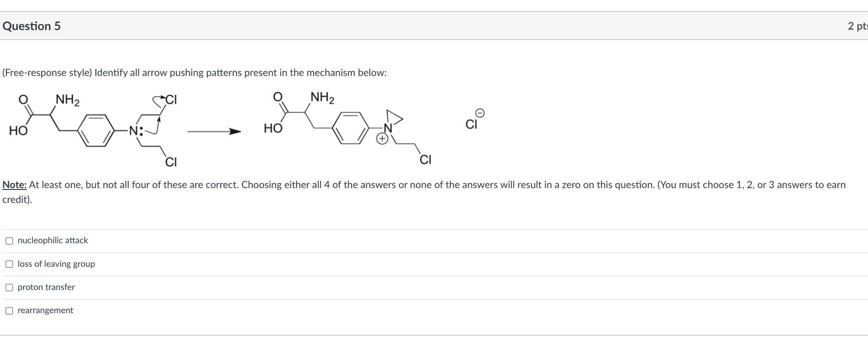
Task: Check the nucleophilic attack checkbox
Action: click(x=9, y=241)
